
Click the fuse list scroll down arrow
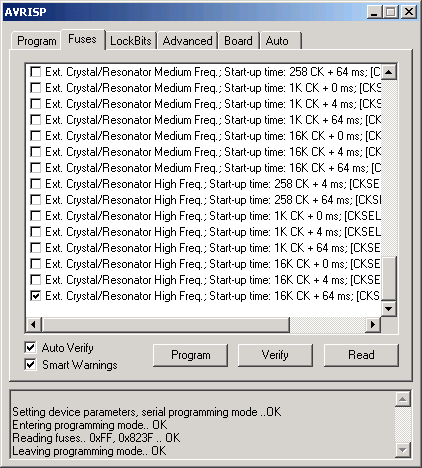point(389,309)
